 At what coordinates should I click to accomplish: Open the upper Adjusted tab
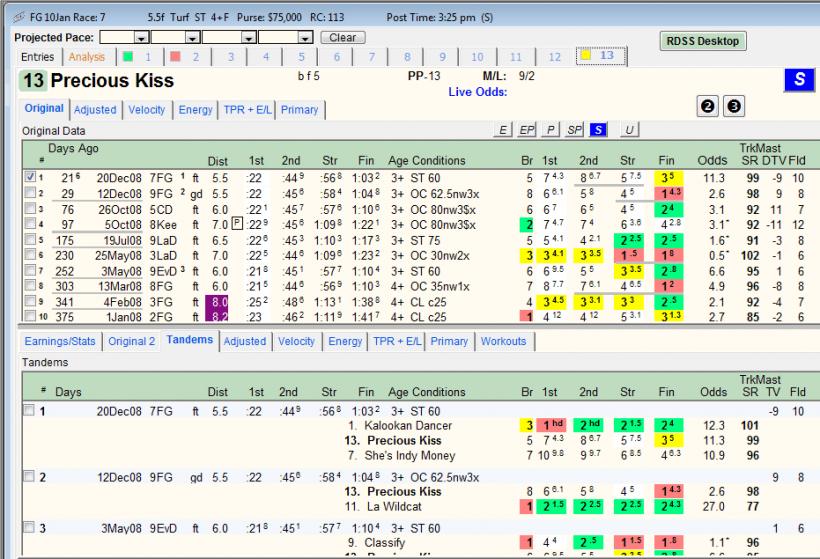(95, 110)
